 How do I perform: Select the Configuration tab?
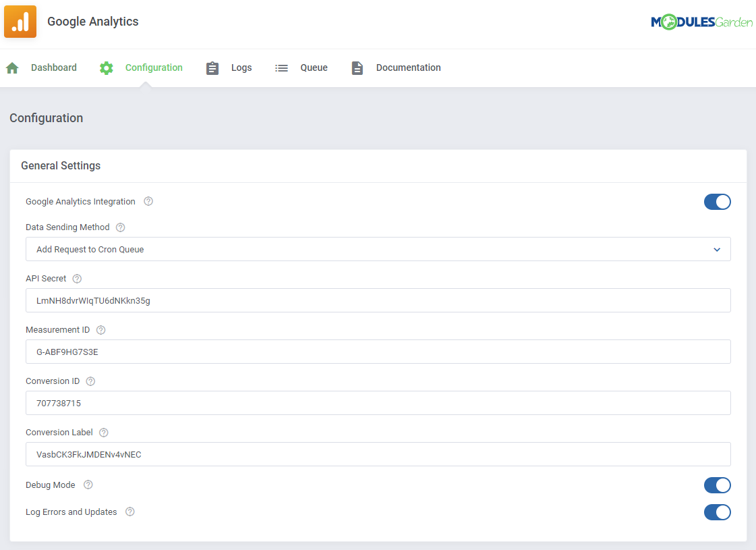154,67
